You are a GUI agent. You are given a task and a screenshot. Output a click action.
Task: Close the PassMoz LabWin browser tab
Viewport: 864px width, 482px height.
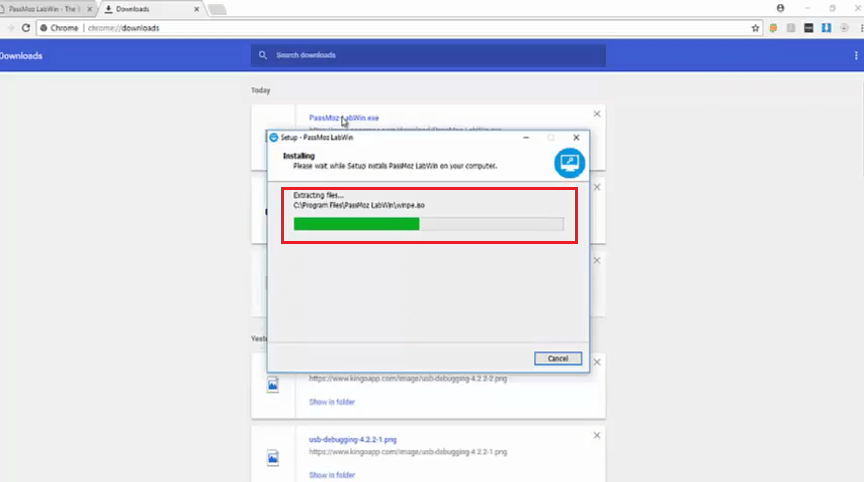pos(89,9)
